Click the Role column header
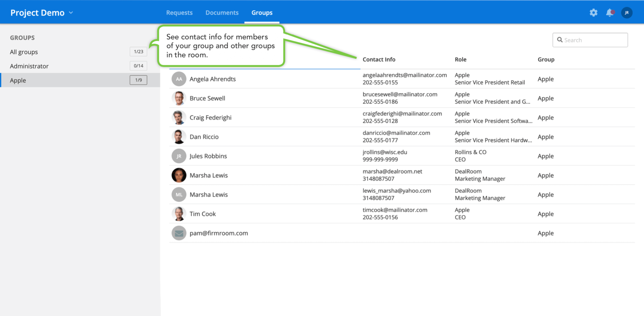Viewport: 644px width, 316px height. pyautogui.click(x=460, y=59)
